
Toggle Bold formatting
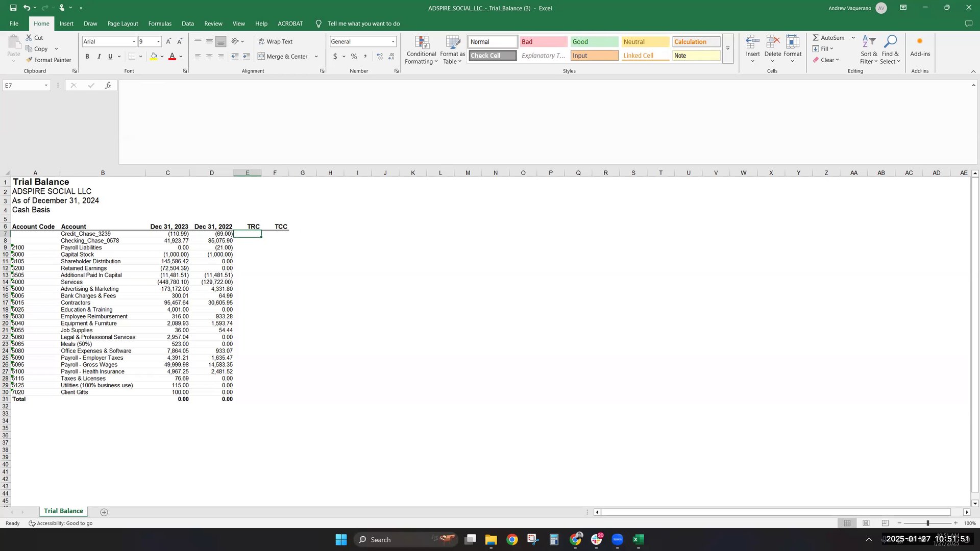[87, 56]
